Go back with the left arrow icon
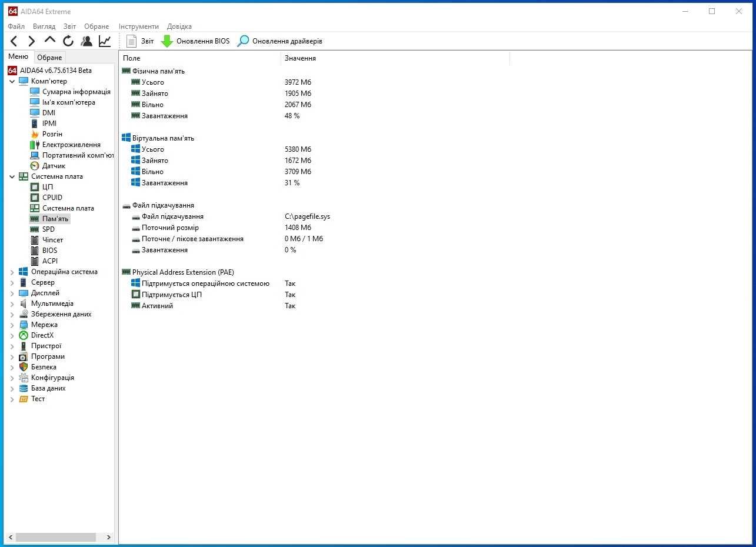The height and width of the screenshot is (547, 756). pos(14,41)
